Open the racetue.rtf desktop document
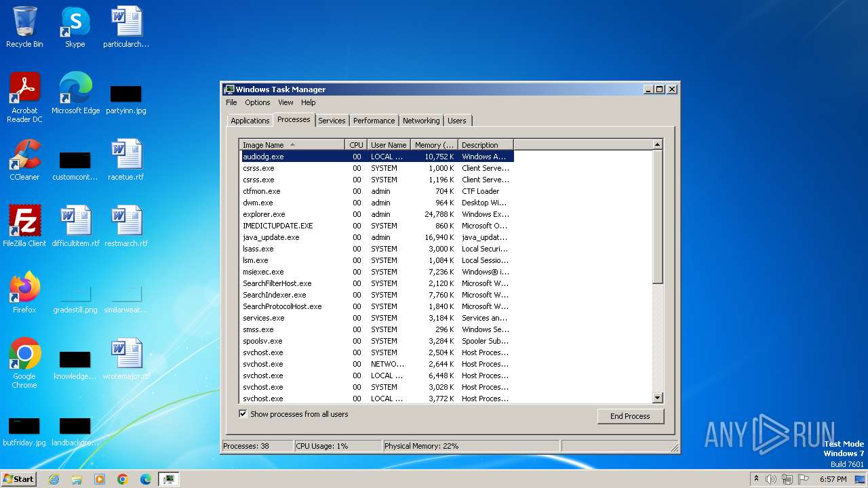 click(x=126, y=160)
